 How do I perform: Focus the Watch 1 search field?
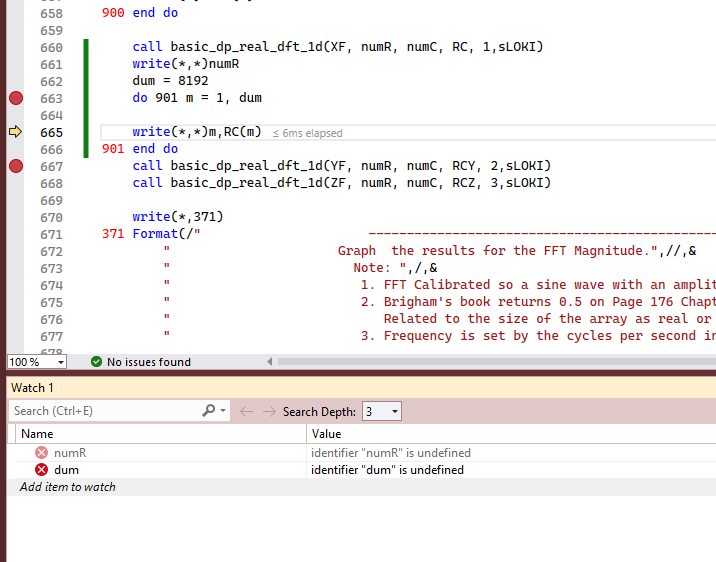point(105,411)
